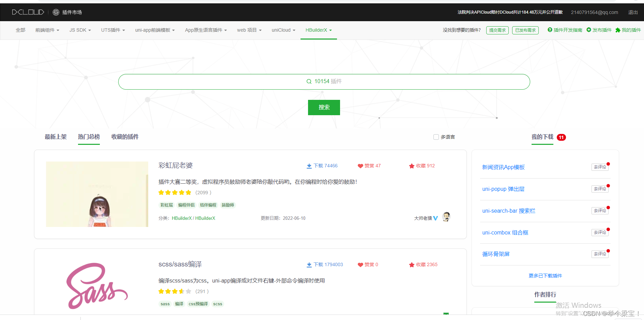Click 去评论 for 循环骨架屏
Screen dimensions: 644x320
600,254
